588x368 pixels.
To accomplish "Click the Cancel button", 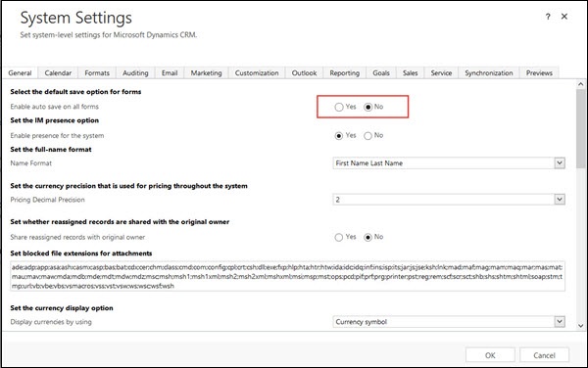I will coord(544,355).
